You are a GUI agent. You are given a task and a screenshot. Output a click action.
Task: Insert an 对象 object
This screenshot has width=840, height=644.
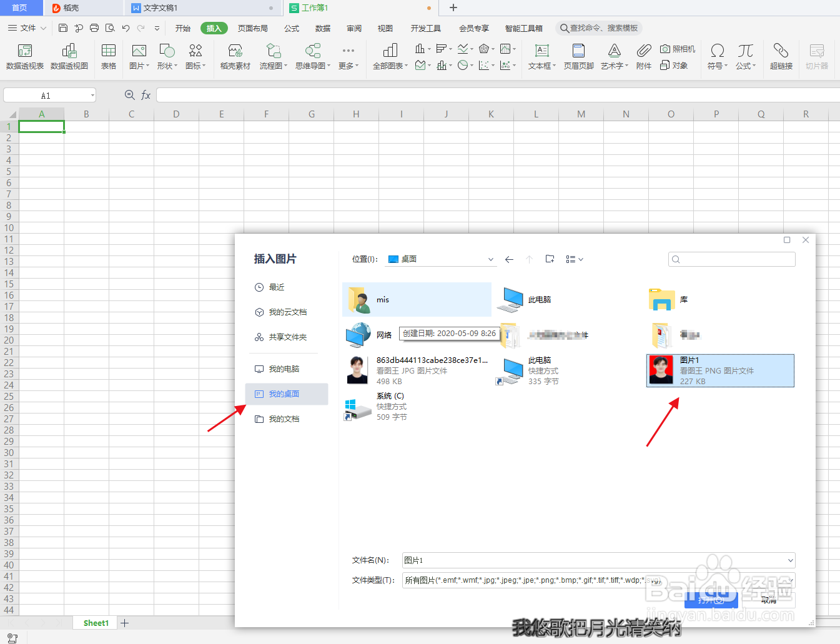(674, 65)
